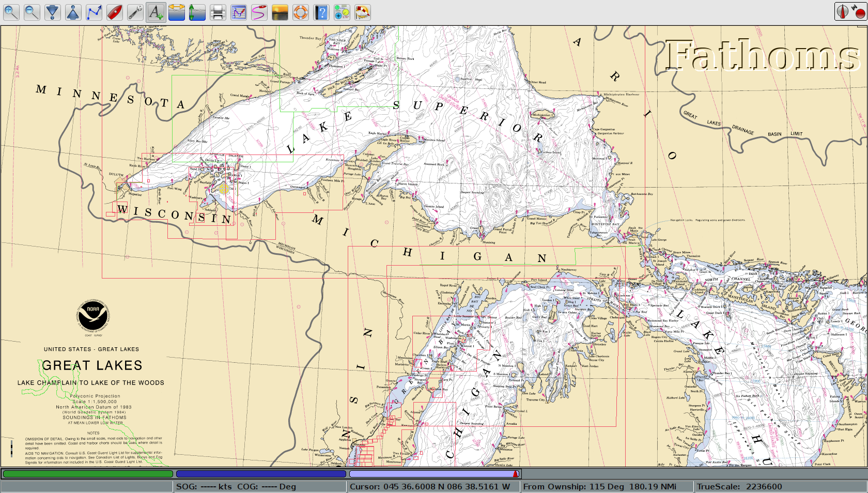Shift to smaller scale chart (up arrow icon)
This screenshot has height=493, width=868.
(73, 12)
